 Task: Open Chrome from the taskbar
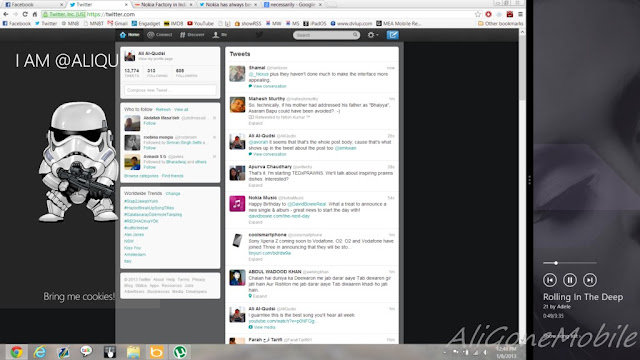16,352
